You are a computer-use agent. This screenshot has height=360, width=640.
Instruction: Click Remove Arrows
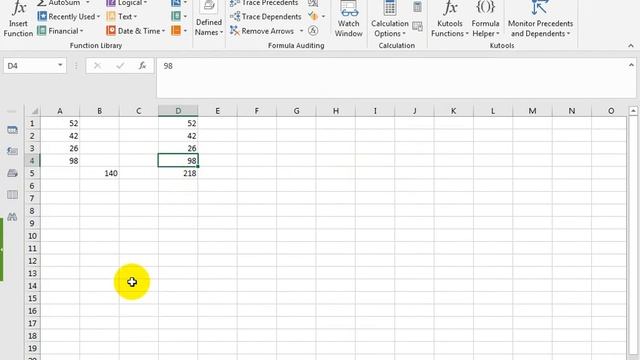(262, 31)
